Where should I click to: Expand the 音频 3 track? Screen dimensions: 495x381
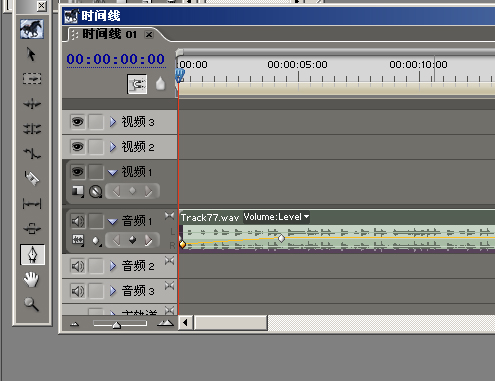(x=113, y=291)
